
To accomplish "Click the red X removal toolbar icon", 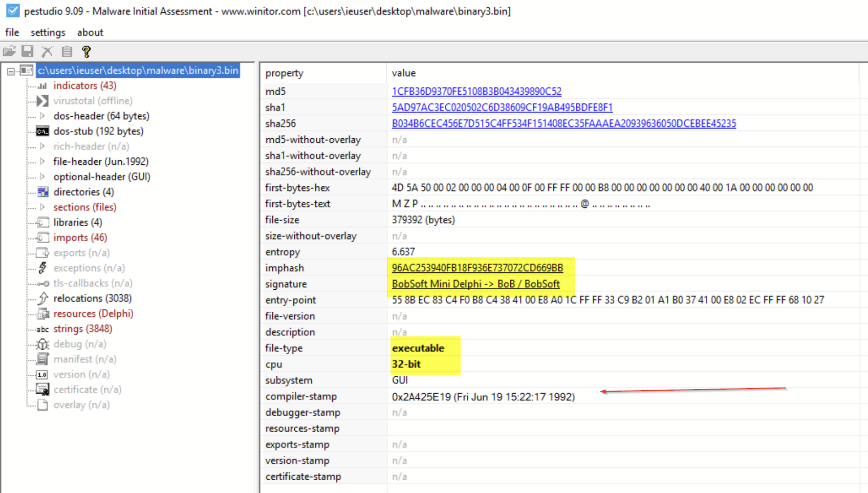I will click(x=47, y=51).
